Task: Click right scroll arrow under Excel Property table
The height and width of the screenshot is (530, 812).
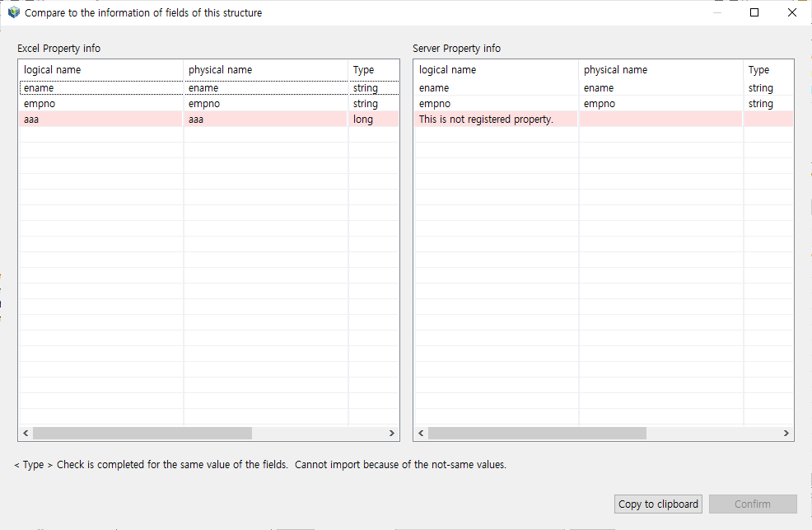Action: click(392, 434)
